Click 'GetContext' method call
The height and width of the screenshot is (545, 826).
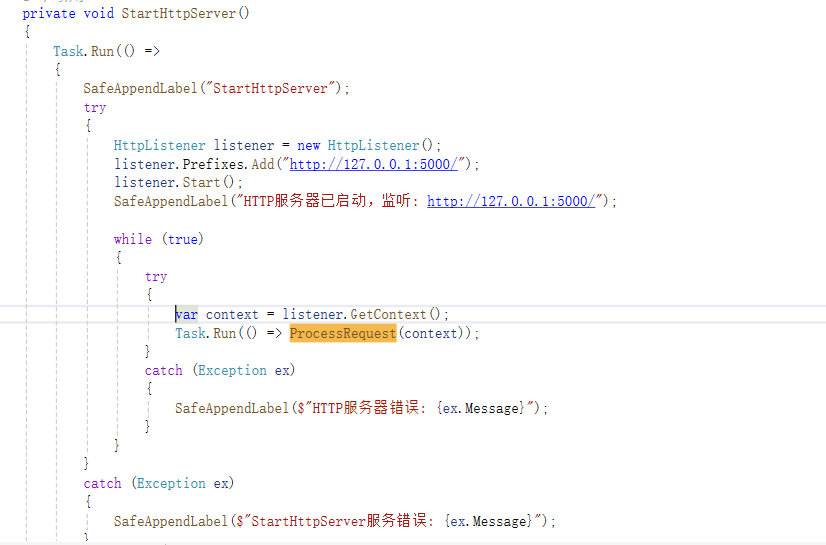[388, 314]
